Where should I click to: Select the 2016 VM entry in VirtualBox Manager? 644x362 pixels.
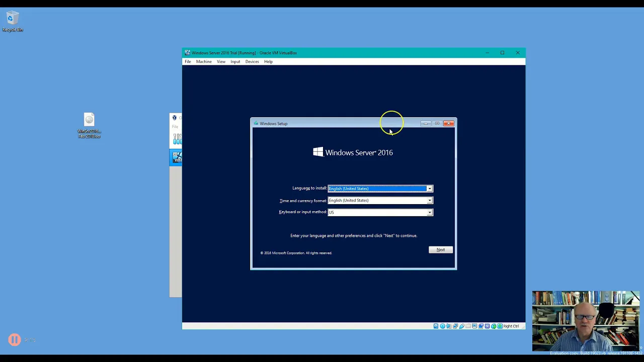177,157
